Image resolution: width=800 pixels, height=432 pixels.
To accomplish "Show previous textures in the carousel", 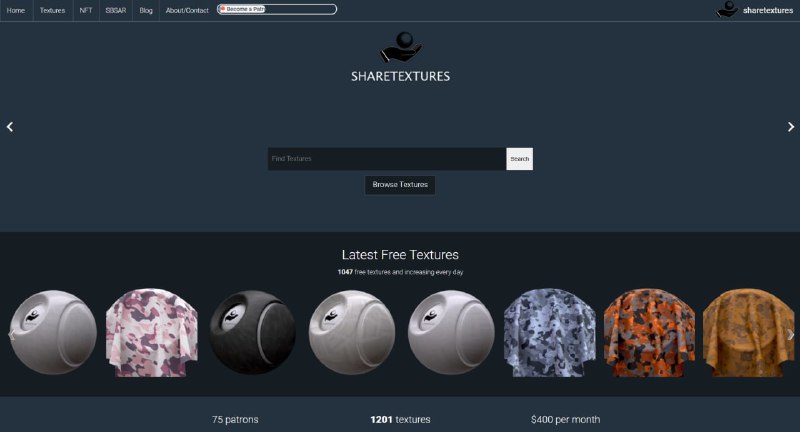I will tap(12, 335).
